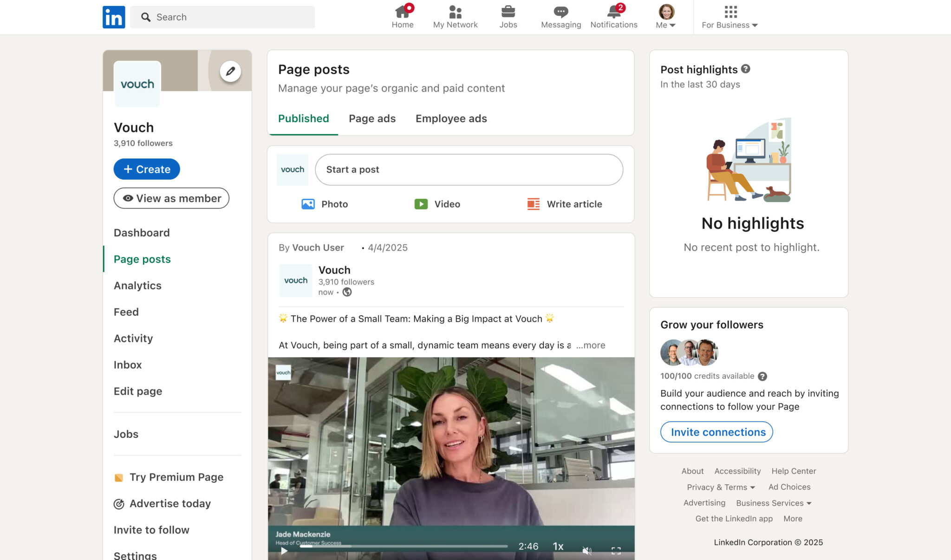Open the Dashboard sidebar item
This screenshot has height=560, width=951.
142,233
